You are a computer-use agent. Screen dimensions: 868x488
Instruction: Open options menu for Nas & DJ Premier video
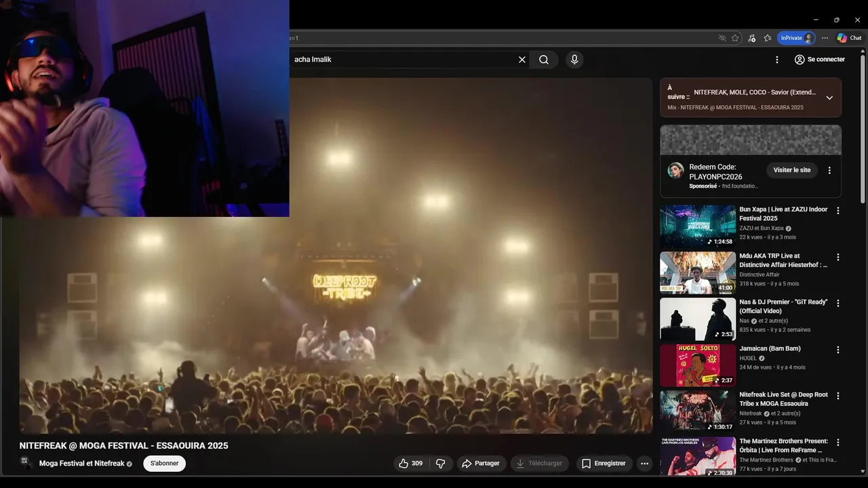pyautogui.click(x=837, y=303)
